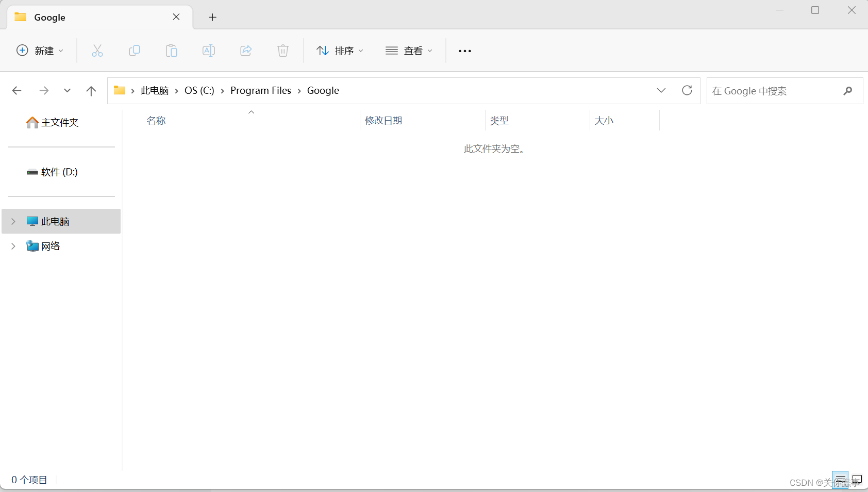The height and width of the screenshot is (492, 868).
Task: Go up one folder level
Action: pos(91,91)
